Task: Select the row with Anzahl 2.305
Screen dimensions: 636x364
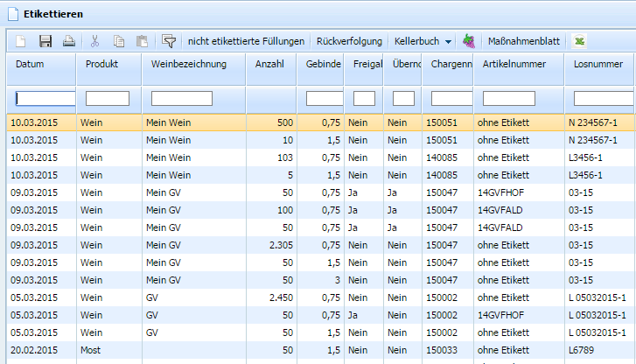Action: pyautogui.click(x=321, y=245)
